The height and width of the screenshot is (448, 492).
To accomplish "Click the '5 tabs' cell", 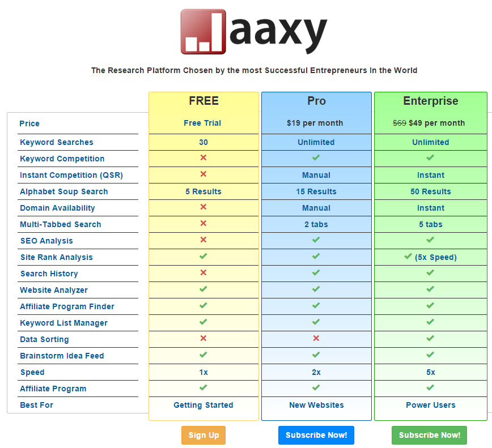I will pyautogui.click(x=431, y=224).
